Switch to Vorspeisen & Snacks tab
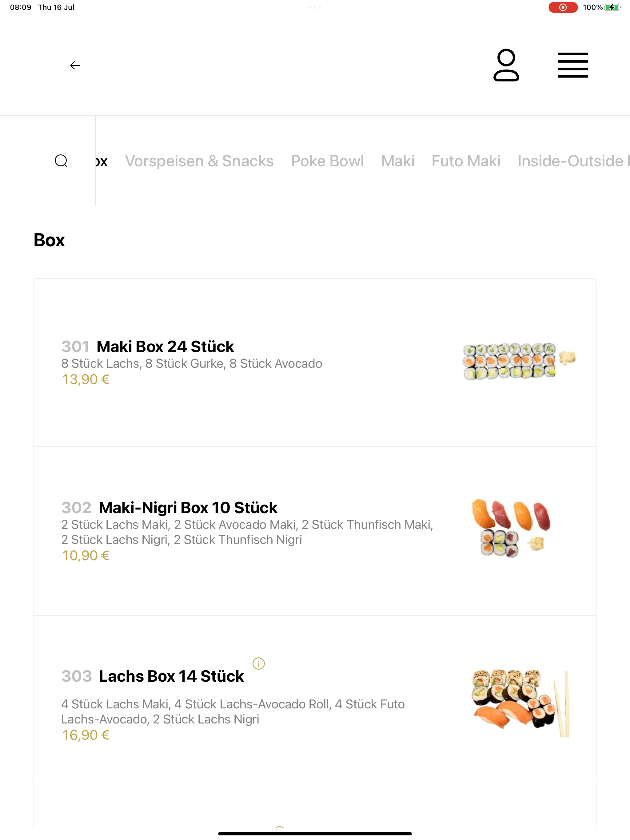 [199, 161]
